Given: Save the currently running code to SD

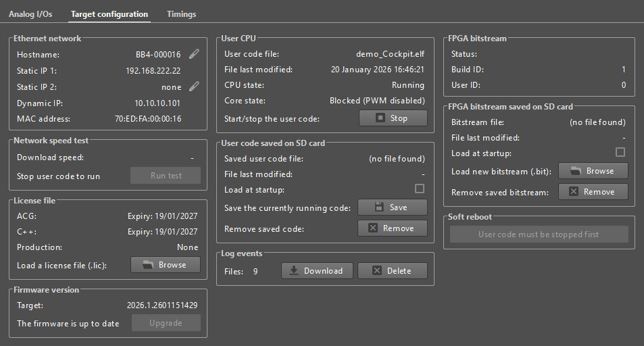Looking at the screenshot, I should coord(393,207).
